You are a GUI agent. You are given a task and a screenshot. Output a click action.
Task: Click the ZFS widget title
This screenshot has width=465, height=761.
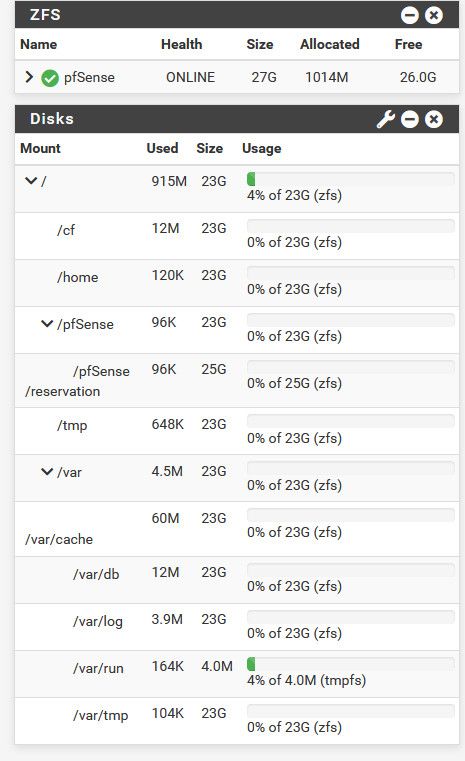pyautogui.click(x=45, y=15)
